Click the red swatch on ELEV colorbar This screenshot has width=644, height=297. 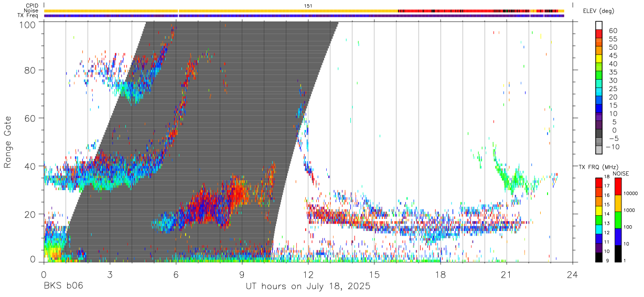(599, 34)
